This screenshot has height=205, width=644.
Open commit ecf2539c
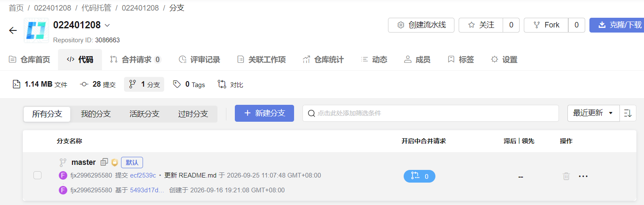[143, 175]
